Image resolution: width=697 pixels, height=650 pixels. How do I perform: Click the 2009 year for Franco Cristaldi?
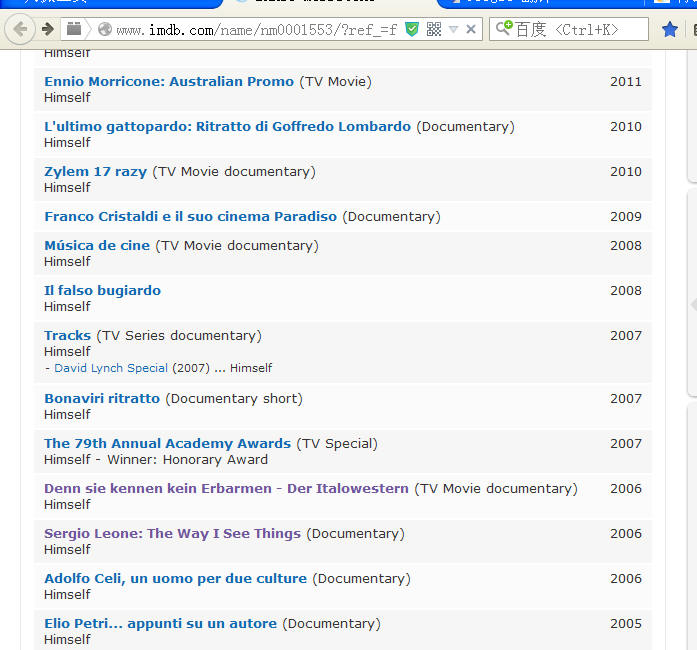626,217
